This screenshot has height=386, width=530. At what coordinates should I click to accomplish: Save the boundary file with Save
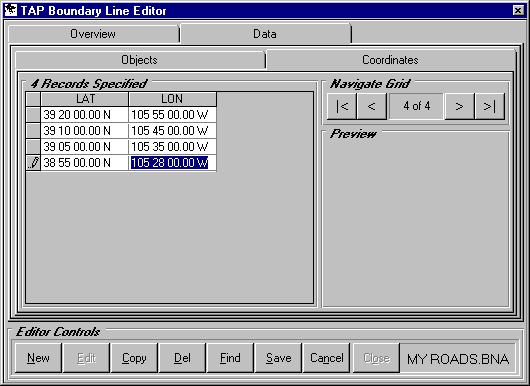tap(278, 358)
